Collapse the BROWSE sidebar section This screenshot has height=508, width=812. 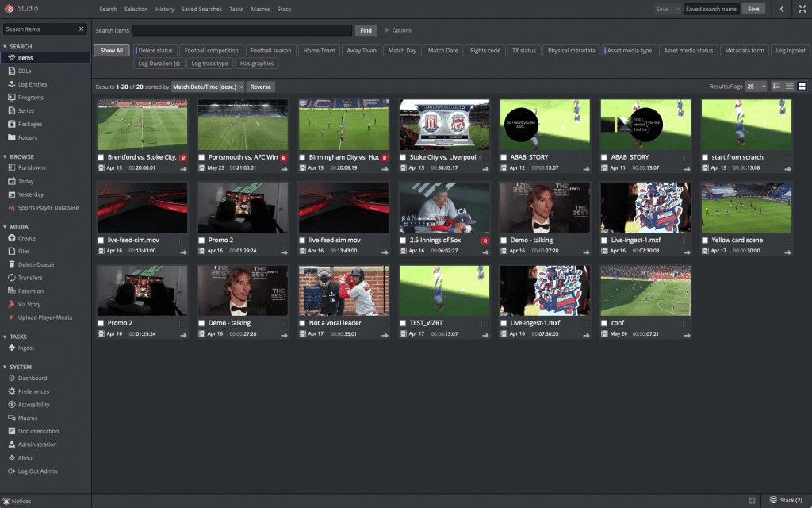5,157
